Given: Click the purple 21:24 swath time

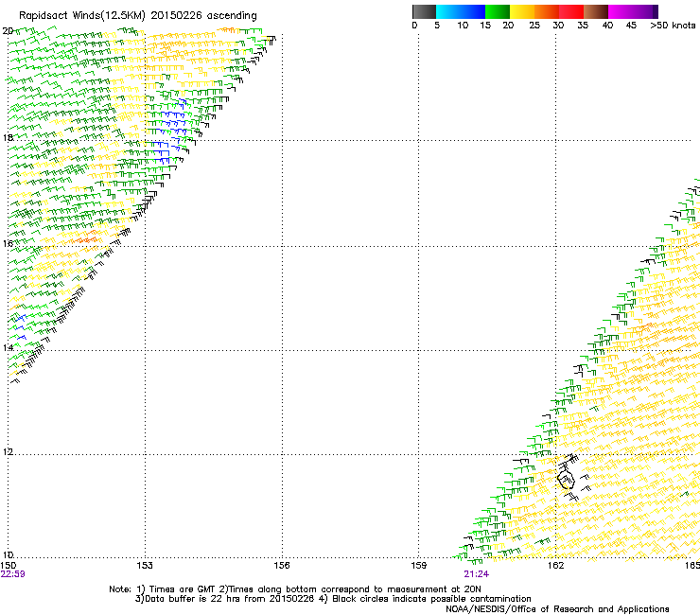Looking at the screenshot, I should point(477,574).
